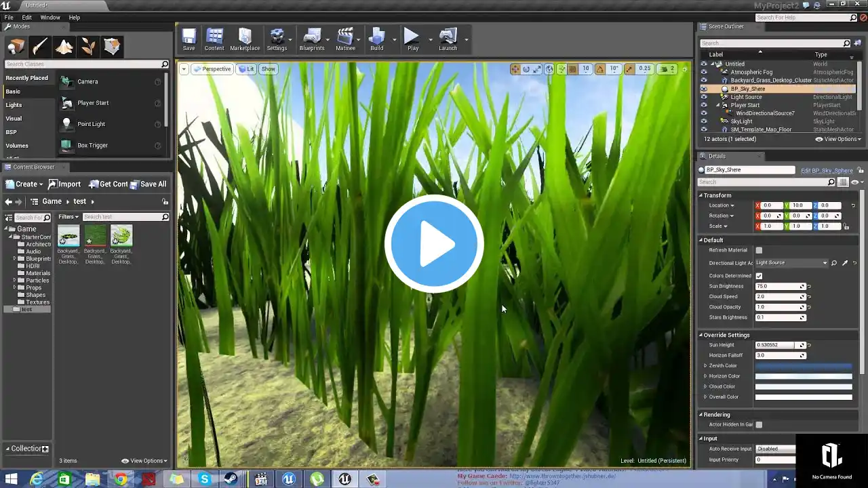Open the viewport options dropdown arrow
Viewport: 868px width, 488px height.
tap(184, 69)
